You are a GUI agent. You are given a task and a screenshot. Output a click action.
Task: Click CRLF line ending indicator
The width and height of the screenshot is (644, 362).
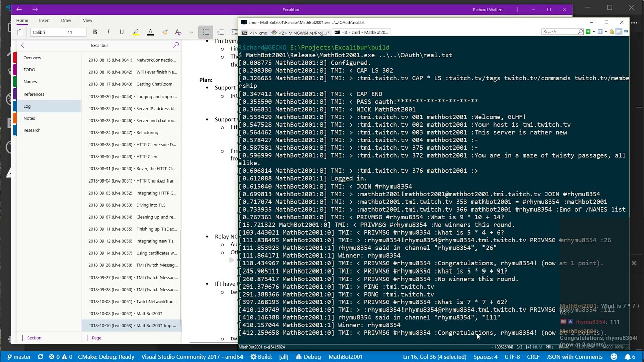[x=533, y=357]
